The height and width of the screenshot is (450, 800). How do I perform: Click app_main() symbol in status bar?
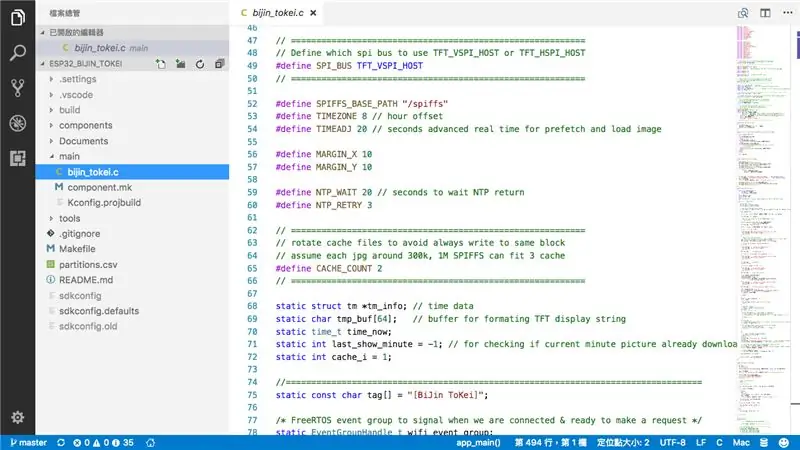(x=478, y=442)
